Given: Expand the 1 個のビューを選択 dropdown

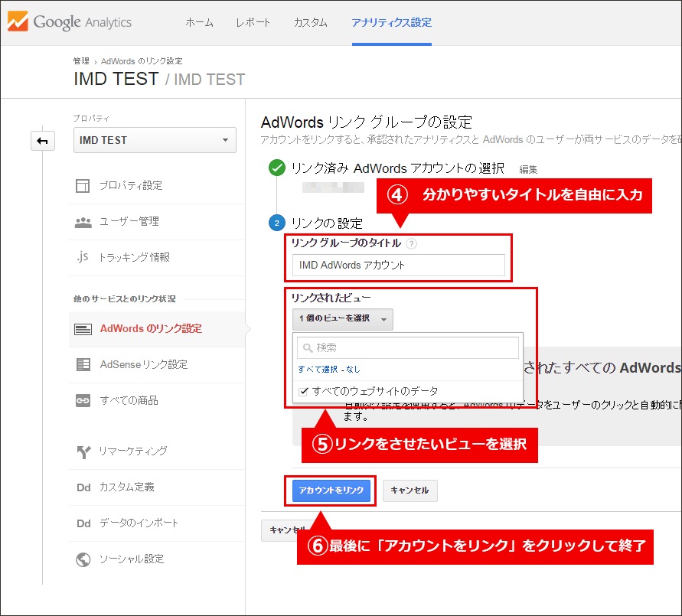Looking at the screenshot, I should pyautogui.click(x=343, y=319).
